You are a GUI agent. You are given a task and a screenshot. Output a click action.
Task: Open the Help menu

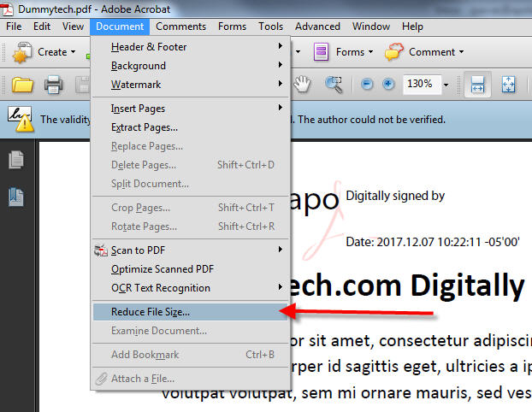coord(412,26)
